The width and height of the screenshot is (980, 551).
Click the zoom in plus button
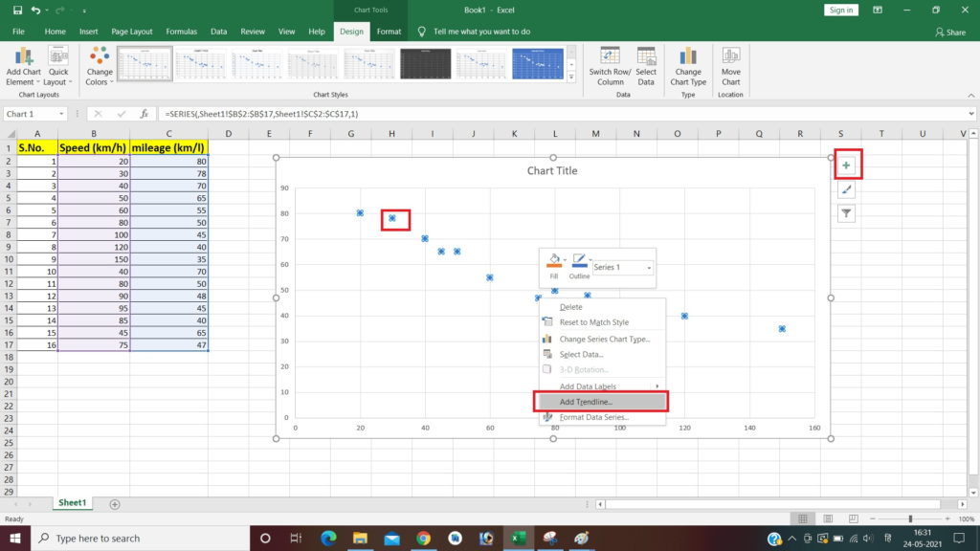tap(947, 519)
